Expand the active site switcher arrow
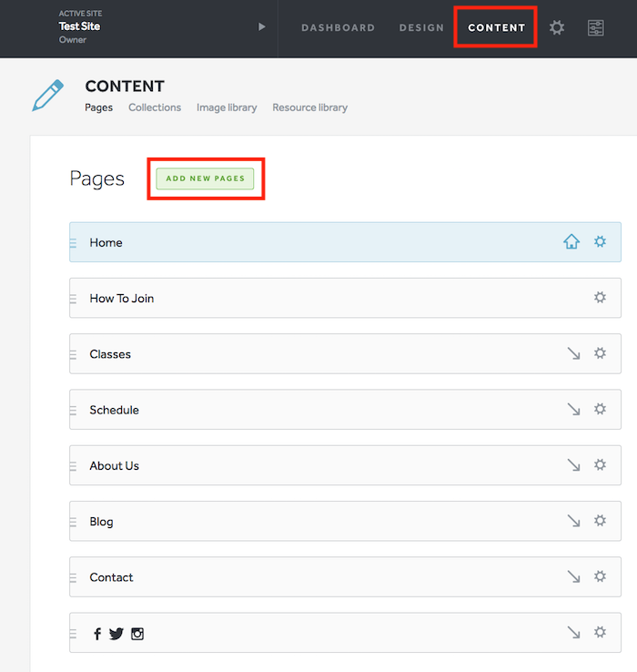 262,26
